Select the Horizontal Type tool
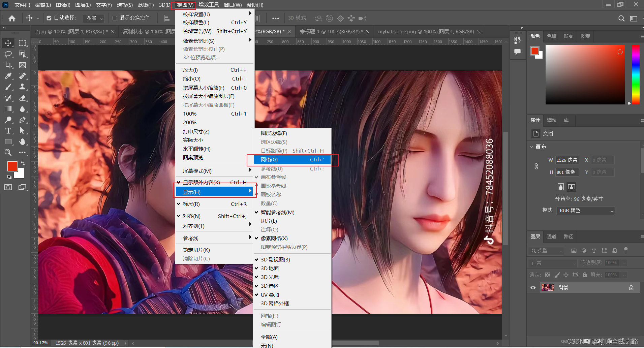The image size is (644, 348). [x=8, y=131]
